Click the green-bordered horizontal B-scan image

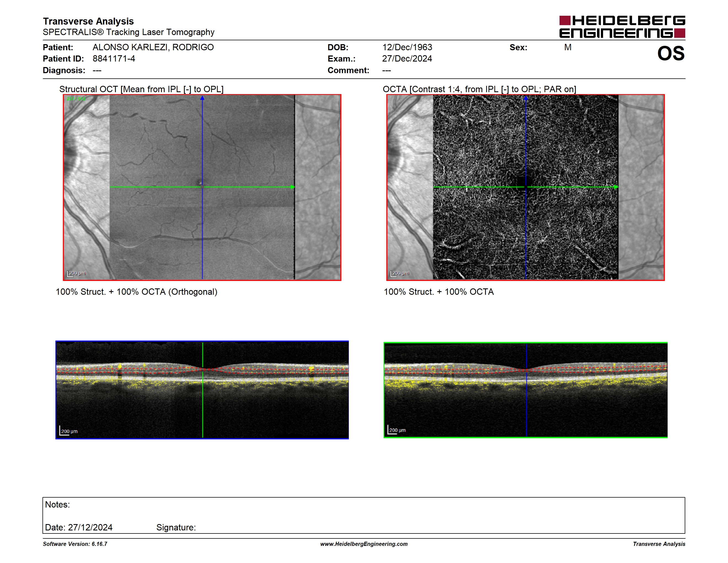click(x=525, y=390)
